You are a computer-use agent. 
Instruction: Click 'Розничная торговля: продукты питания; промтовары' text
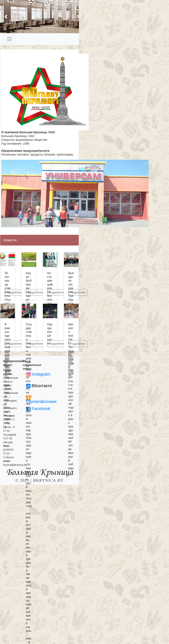(x=37, y=154)
